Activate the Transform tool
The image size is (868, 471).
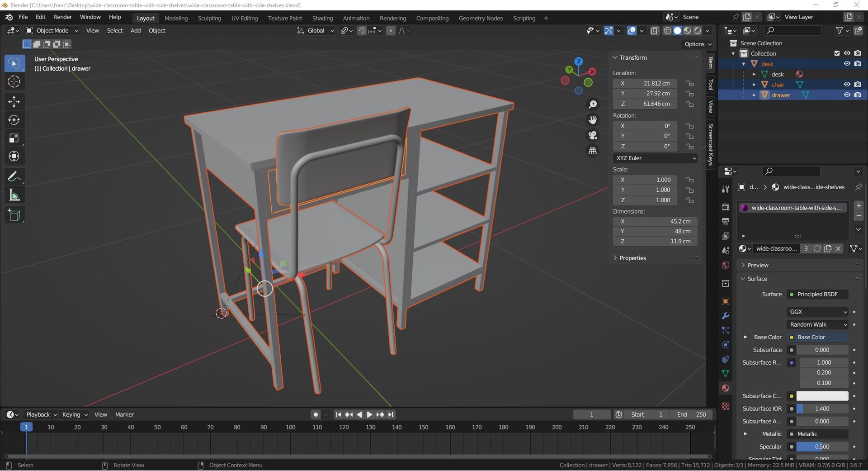tap(14, 156)
